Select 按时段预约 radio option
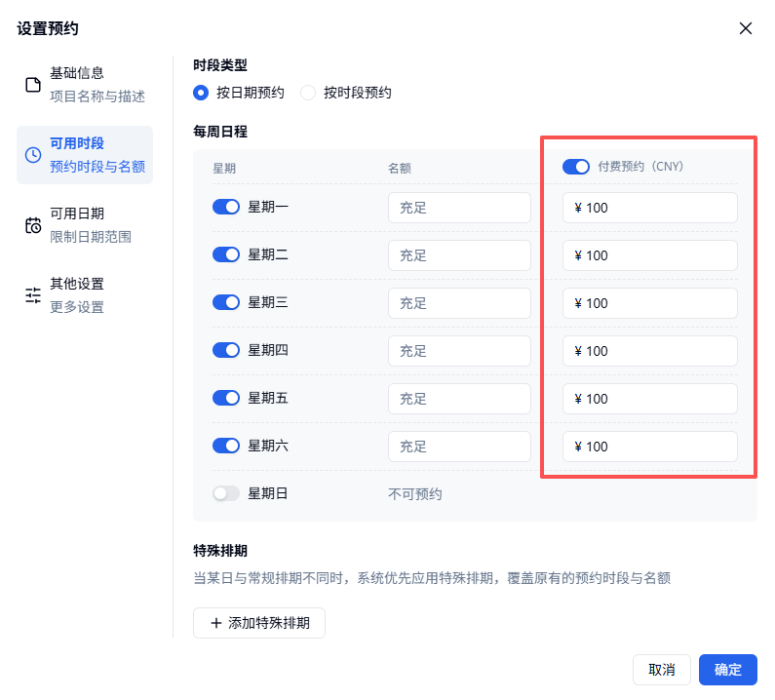 308,93
